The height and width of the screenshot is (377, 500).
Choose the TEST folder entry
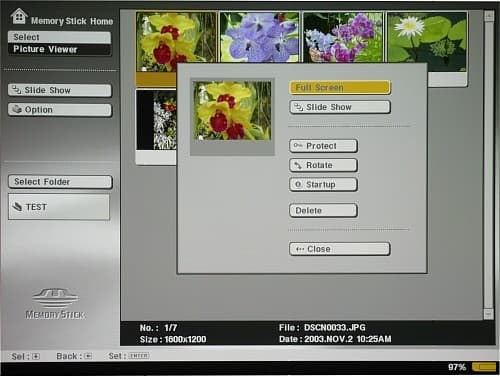(59, 207)
